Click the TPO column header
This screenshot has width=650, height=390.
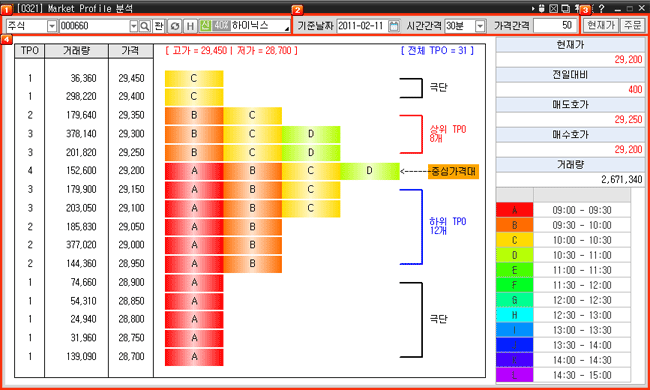[x=29, y=51]
